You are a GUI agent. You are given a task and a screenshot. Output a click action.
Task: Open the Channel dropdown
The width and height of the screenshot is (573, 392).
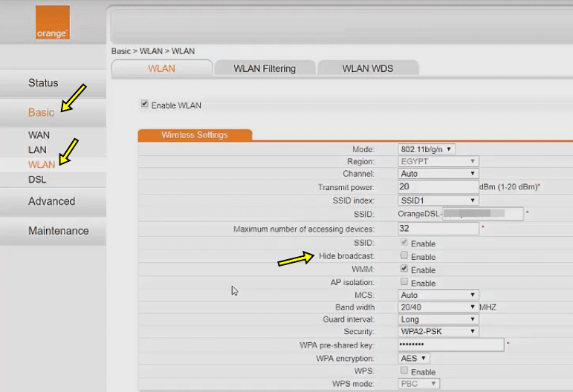pyautogui.click(x=438, y=174)
